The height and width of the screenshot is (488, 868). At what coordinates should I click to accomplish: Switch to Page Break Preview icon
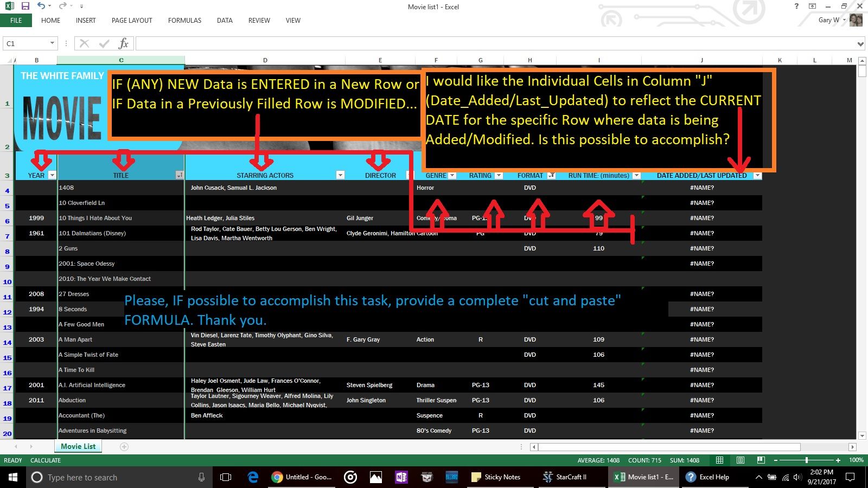click(759, 460)
